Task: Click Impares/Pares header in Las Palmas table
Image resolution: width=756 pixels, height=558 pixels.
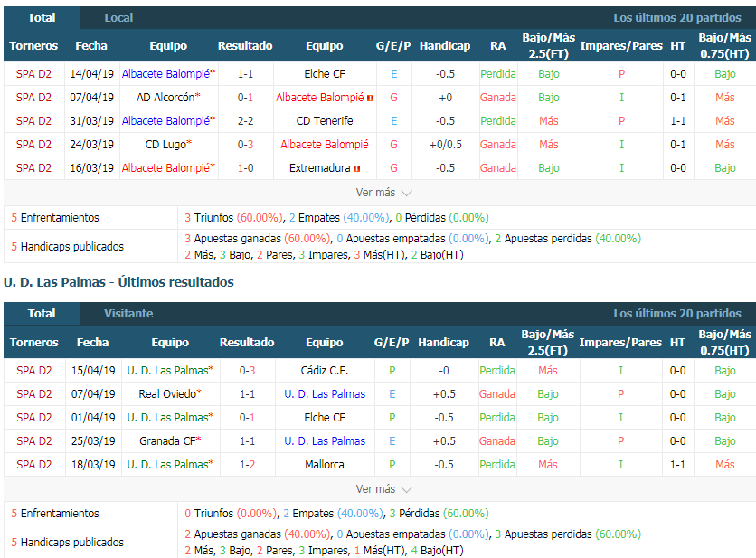Action: click(620, 343)
